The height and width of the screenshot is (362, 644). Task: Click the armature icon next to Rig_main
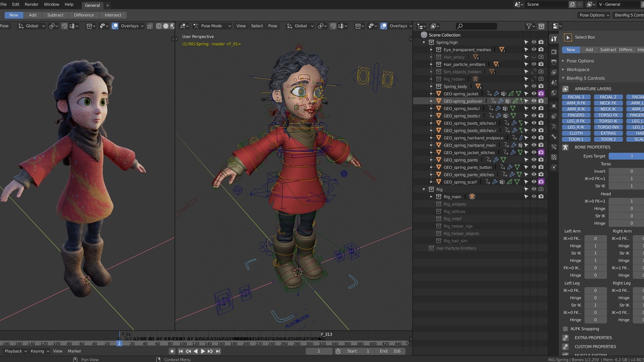(472, 197)
